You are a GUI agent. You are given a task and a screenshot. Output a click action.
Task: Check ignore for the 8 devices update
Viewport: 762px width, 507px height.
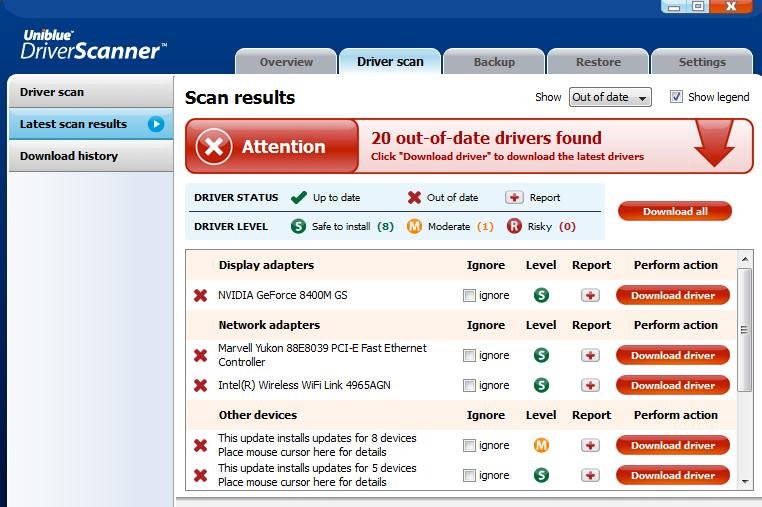tap(469, 445)
